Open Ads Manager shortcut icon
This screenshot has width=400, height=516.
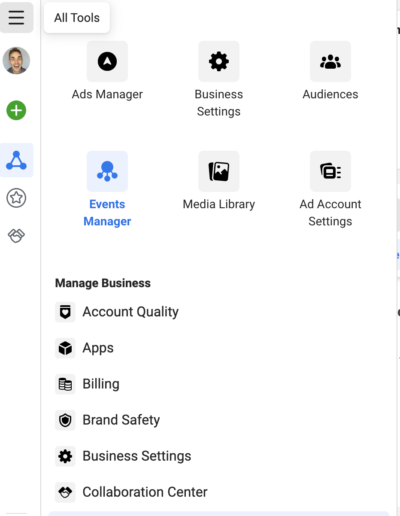(x=107, y=61)
